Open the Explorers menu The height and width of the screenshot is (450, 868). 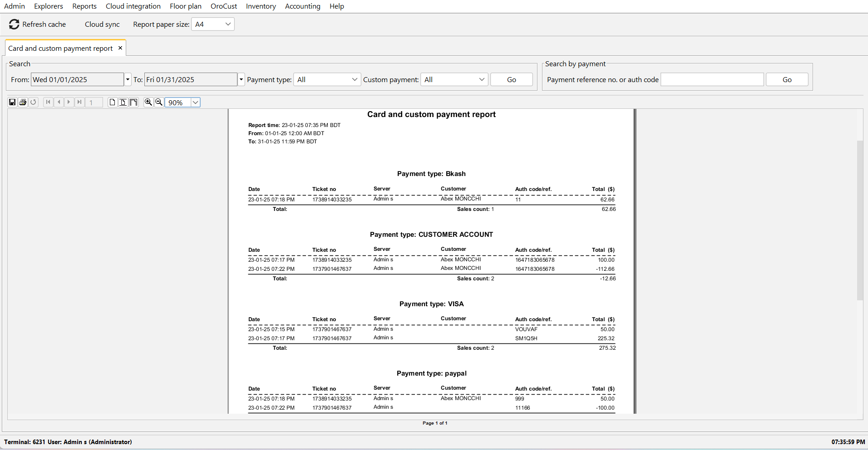coord(49,6)
